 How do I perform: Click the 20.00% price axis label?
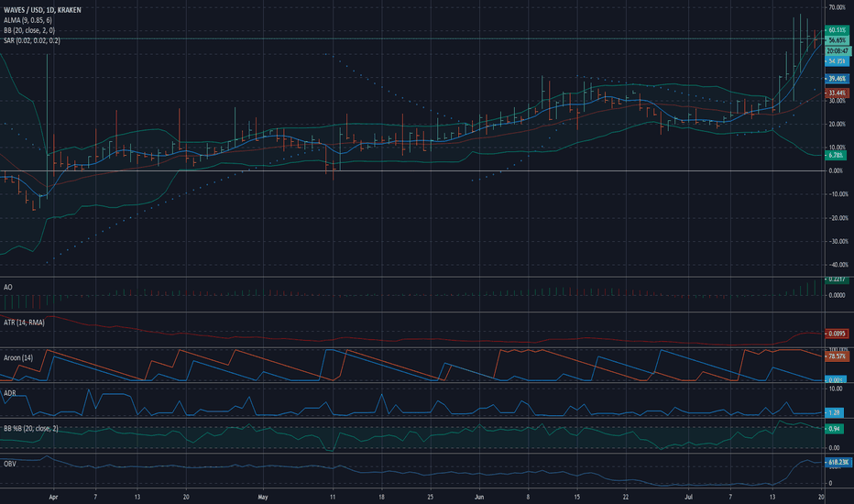tap(838, 125)
